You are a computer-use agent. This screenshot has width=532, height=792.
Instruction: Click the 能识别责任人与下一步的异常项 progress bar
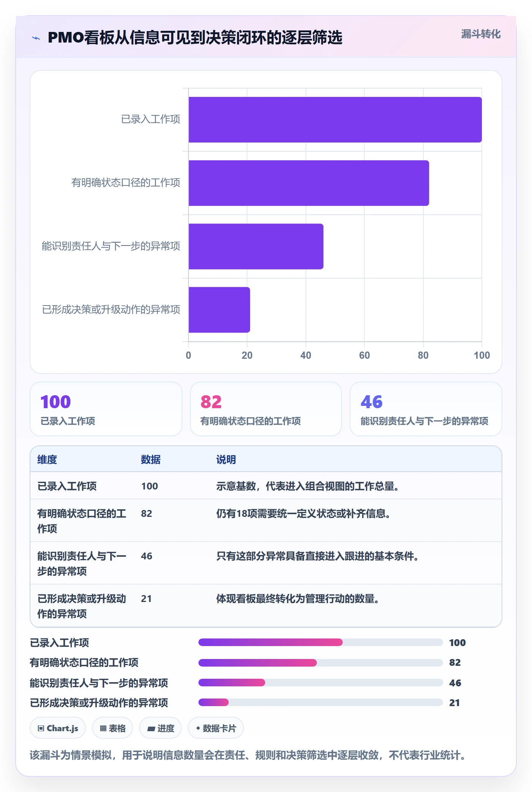321,683
